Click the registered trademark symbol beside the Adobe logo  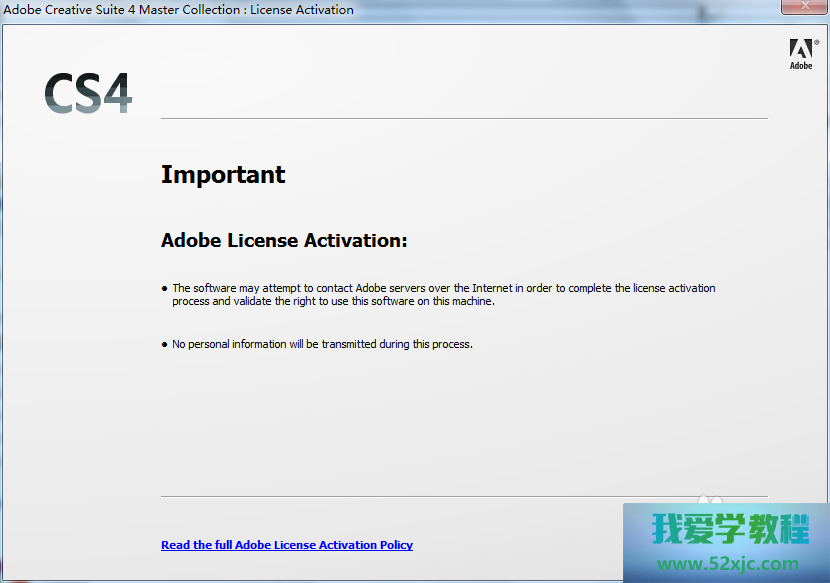coord(816,42)
